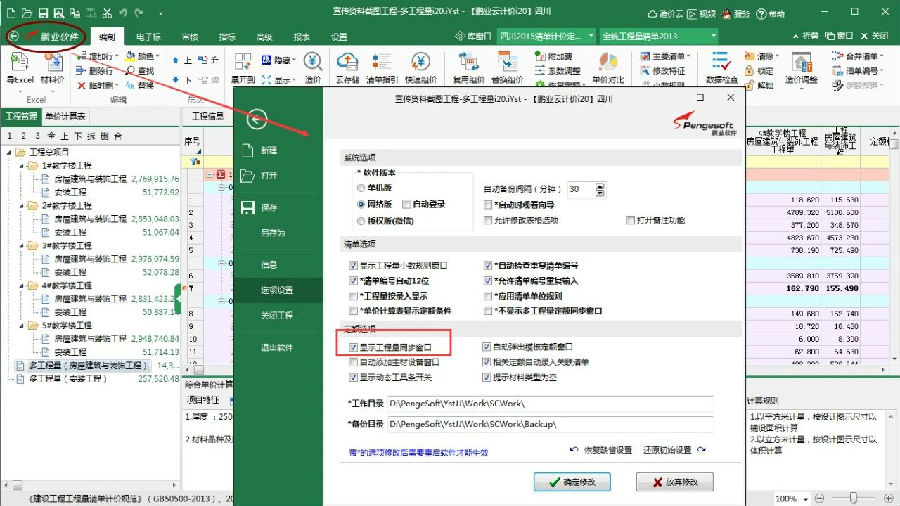The width and height of the screenshot is (900, 506).
Task: Collapse the 1#教学楼工程 tree node
Action: [x=20, y=165]
